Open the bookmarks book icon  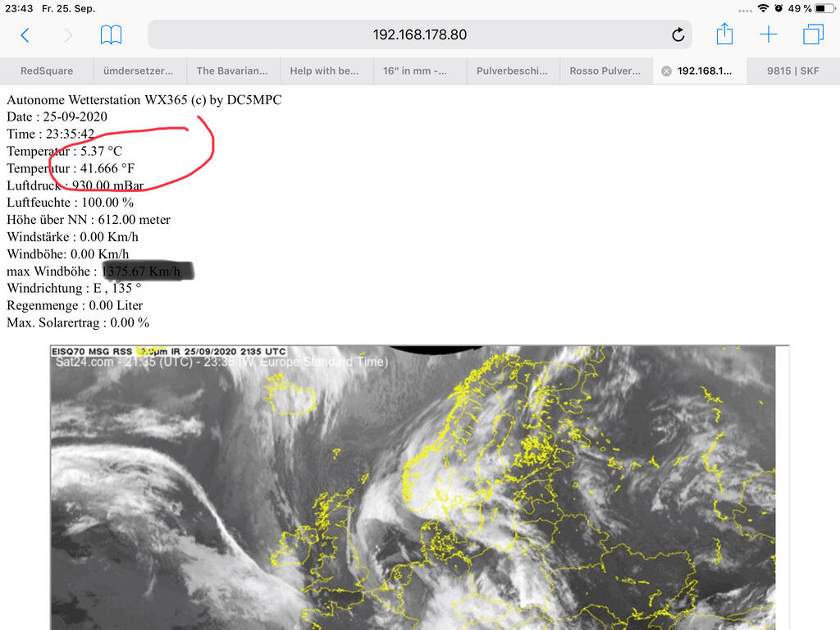(111, 34)
